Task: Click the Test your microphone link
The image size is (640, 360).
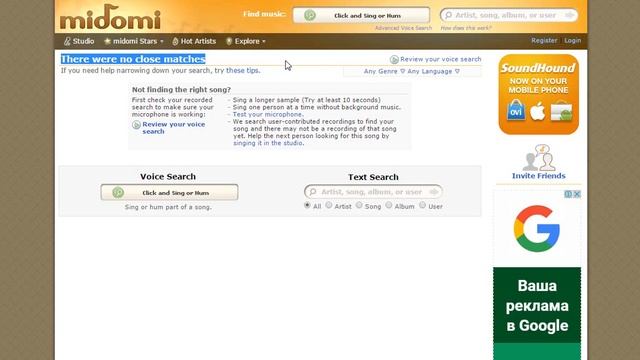Action: tap(267, 115)
